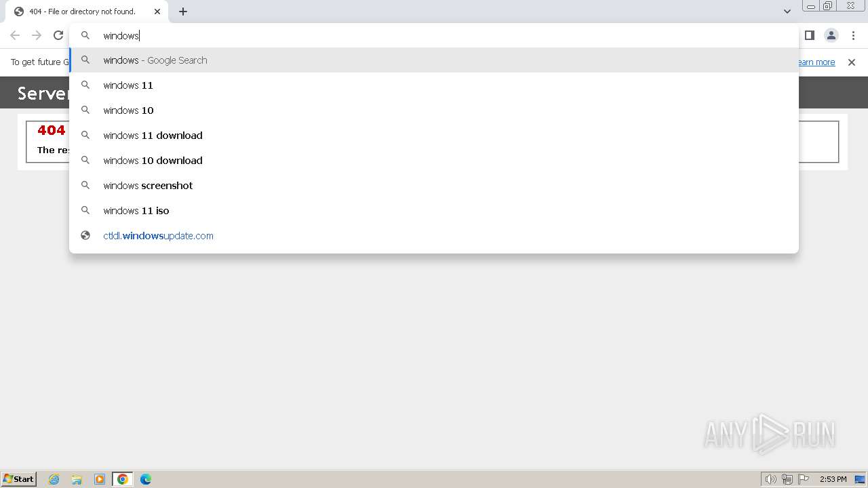Open the profile avatar menu
The width and height of the screenshot is (868, 488).
tap(831, 35)
